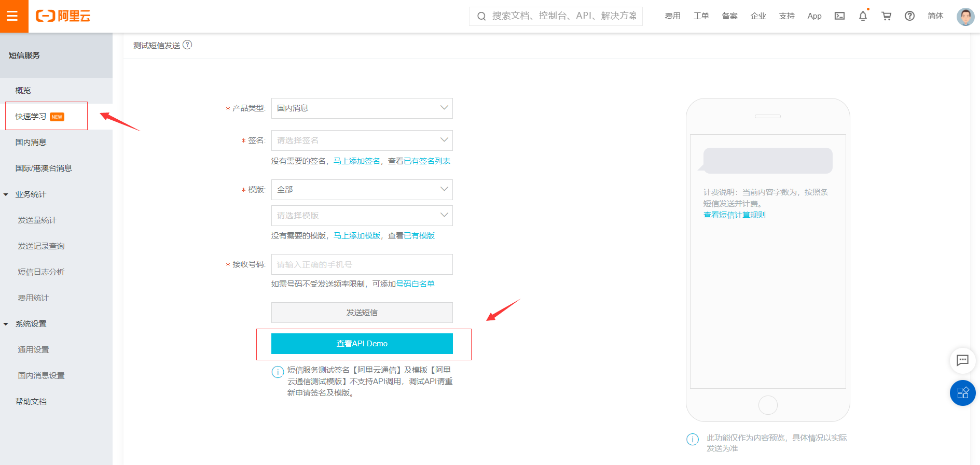Image resolution: width=980 pixels, height=465 pixels.
Task: Click the 发送短信 button
Action: pos(362,313)
